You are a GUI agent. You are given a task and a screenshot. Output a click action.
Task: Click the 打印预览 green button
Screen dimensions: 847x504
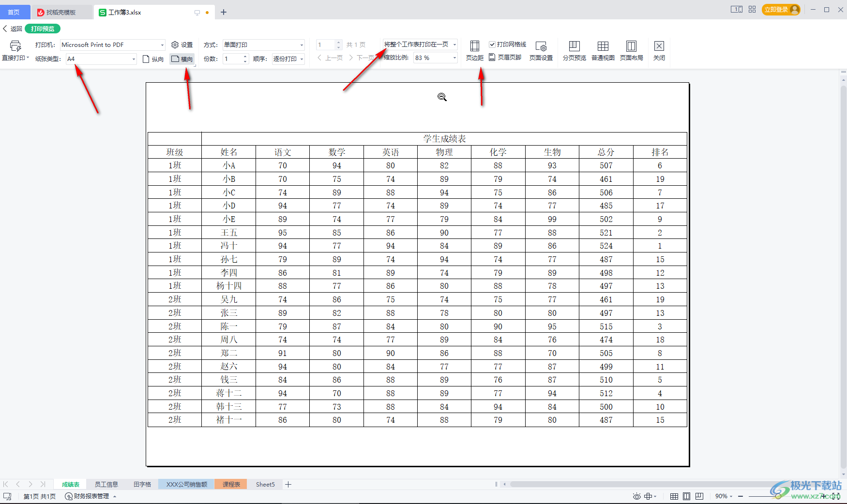pos(43,29)
